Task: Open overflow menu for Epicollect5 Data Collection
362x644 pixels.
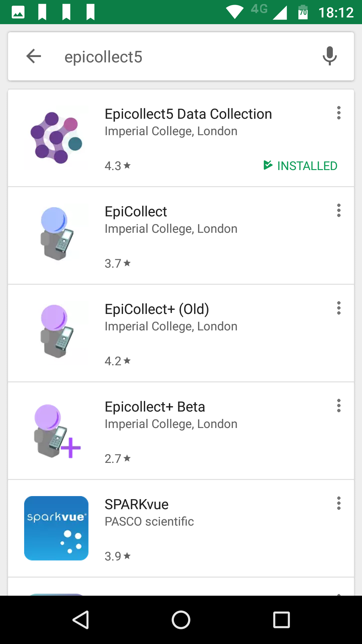Action: pos(339,113)
